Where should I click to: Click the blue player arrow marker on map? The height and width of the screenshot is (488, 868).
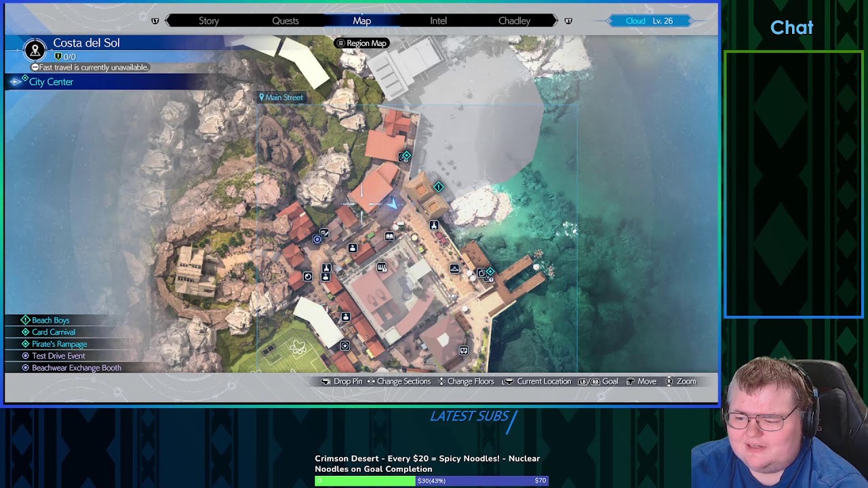point(392,203)
